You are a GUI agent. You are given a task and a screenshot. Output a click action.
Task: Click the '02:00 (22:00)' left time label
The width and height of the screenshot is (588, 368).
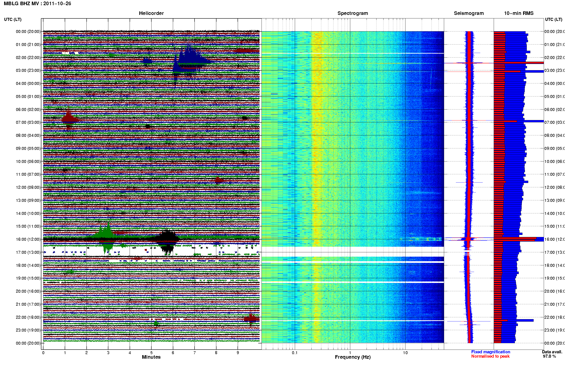28,58
